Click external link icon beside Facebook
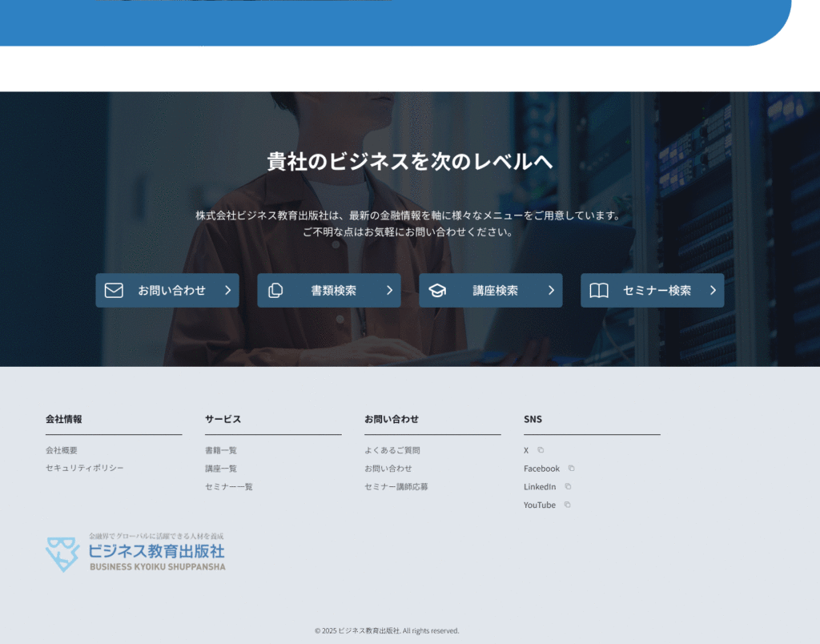 [571, 469]
